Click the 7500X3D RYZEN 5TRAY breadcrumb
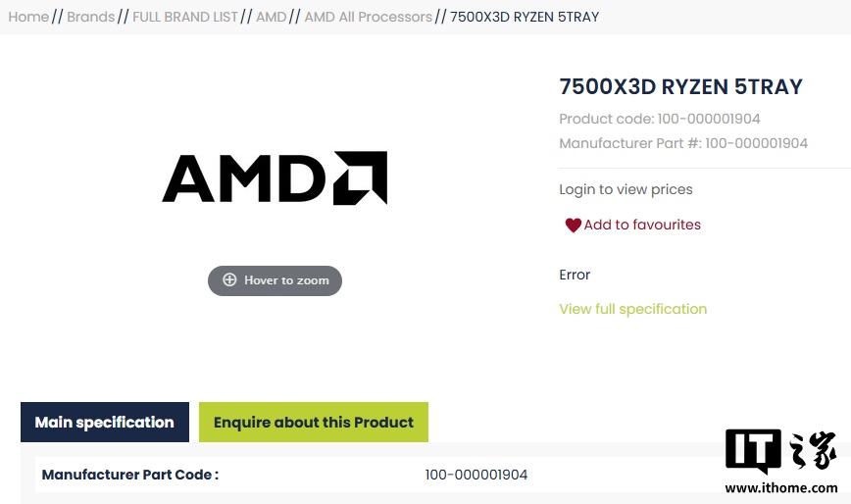The height and width of the screenshot is (504, 851). tap(525, 17)
